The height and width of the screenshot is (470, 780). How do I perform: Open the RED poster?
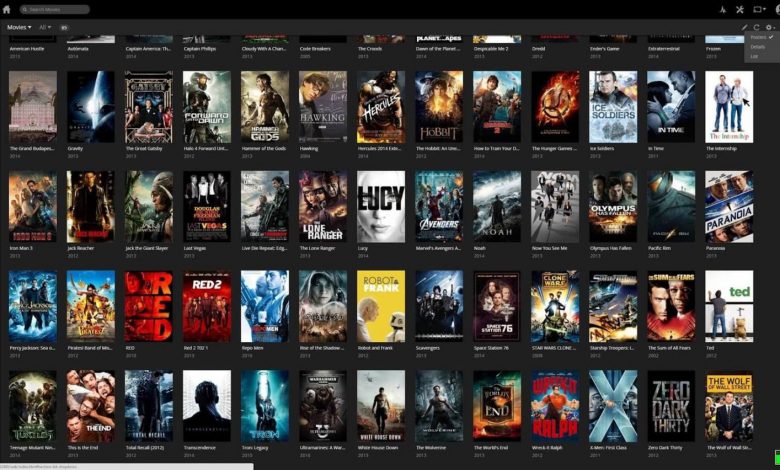tap(149, 306)
